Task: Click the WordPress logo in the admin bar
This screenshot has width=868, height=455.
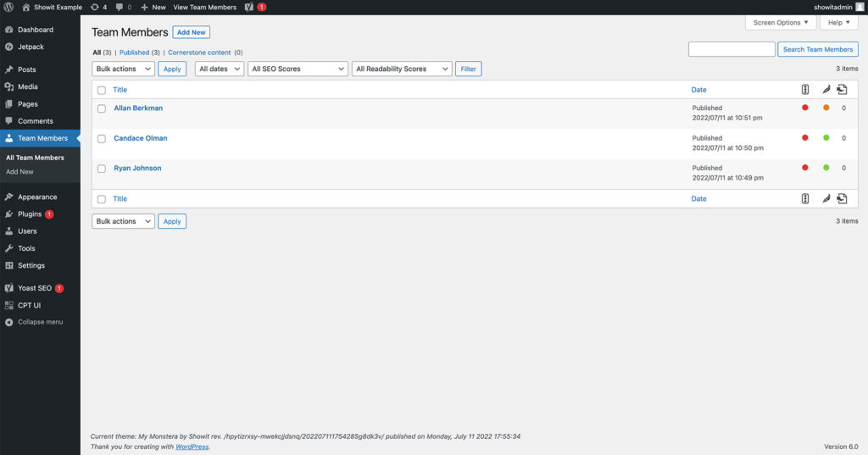Action: pos(8,7)
